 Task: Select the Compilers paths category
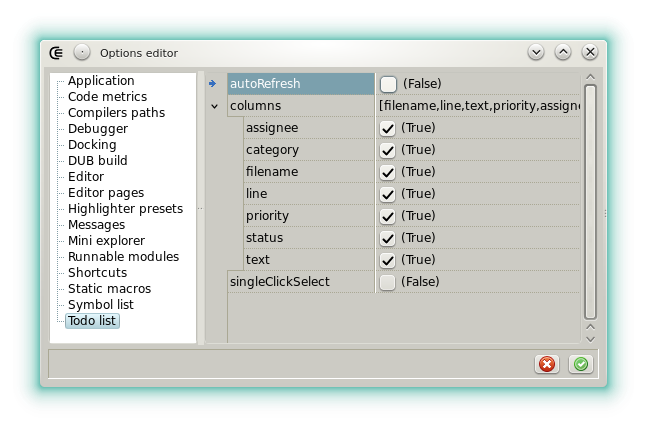coord(116,113)
